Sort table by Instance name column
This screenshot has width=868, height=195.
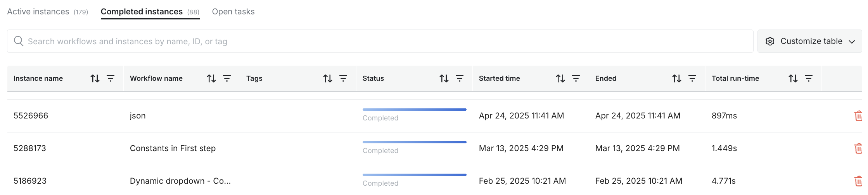pos(95,78)
